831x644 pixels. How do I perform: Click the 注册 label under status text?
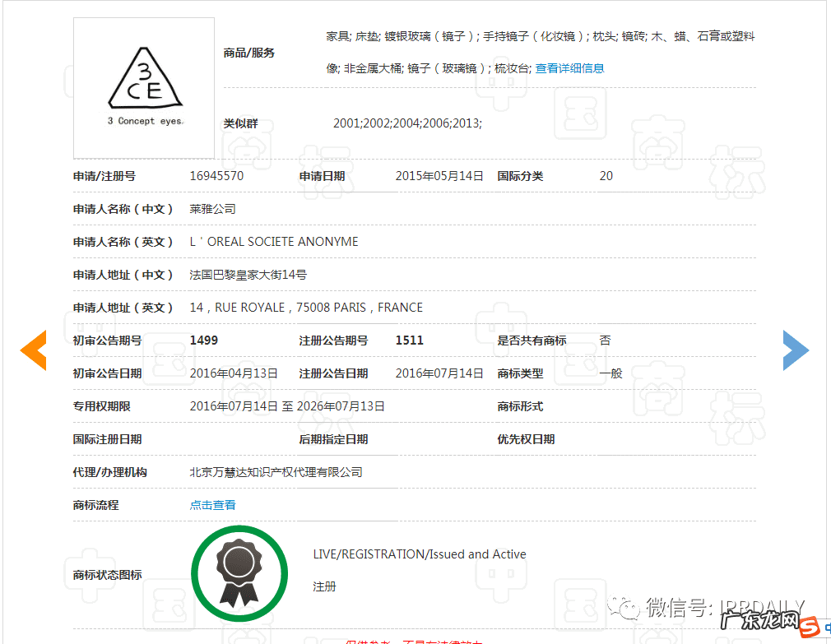point(324,586)
